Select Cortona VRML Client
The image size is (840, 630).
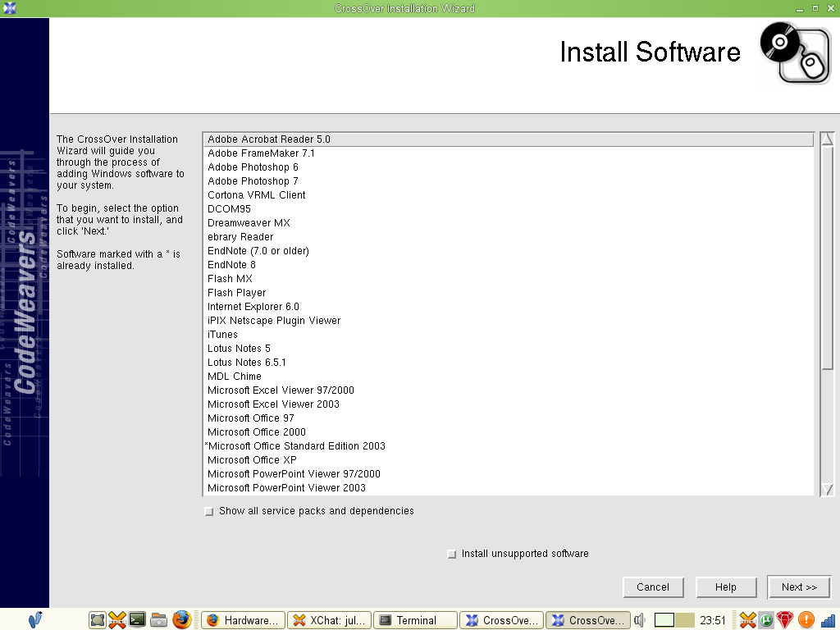click(509, 195)
